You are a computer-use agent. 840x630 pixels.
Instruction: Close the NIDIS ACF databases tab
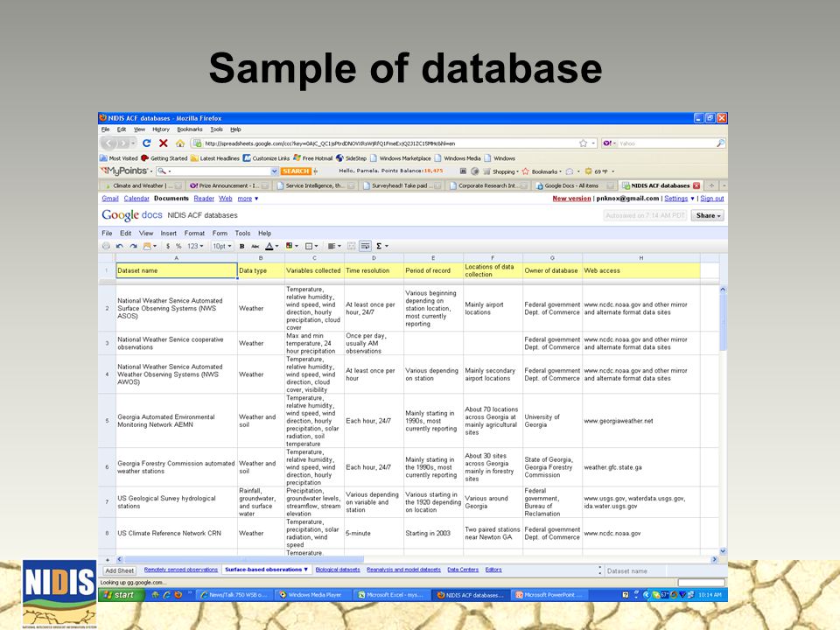(696, 185)
